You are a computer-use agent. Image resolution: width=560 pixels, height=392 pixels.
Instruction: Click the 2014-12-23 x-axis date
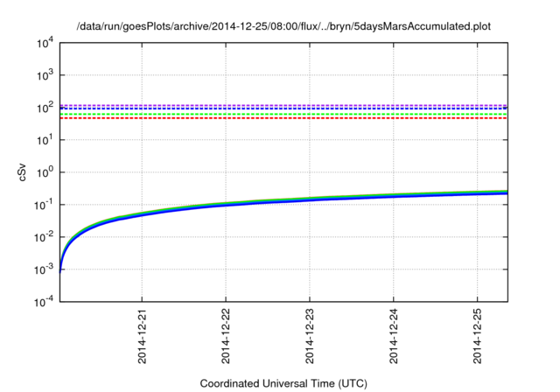pos(310,336)
